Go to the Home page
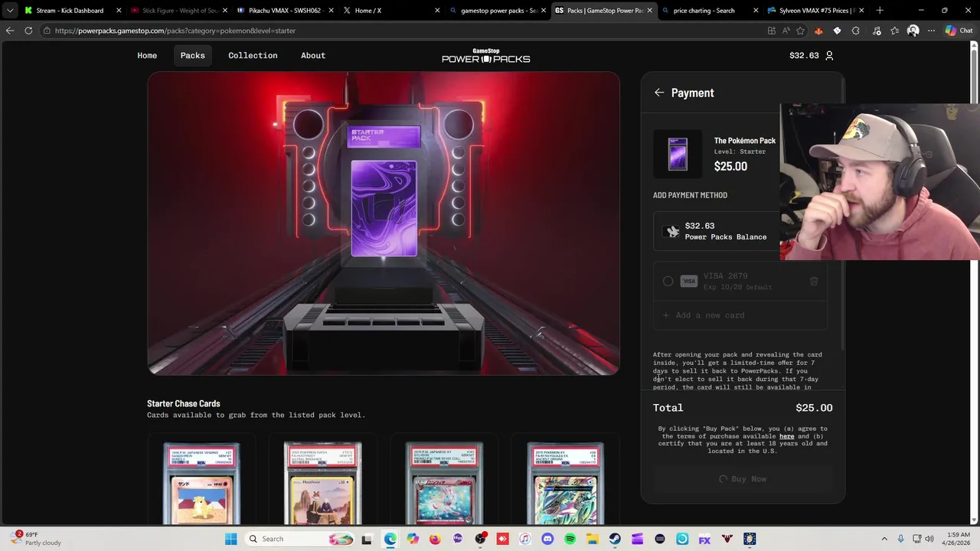The width and height of the screenshot is (980, 551). (147, 55)
